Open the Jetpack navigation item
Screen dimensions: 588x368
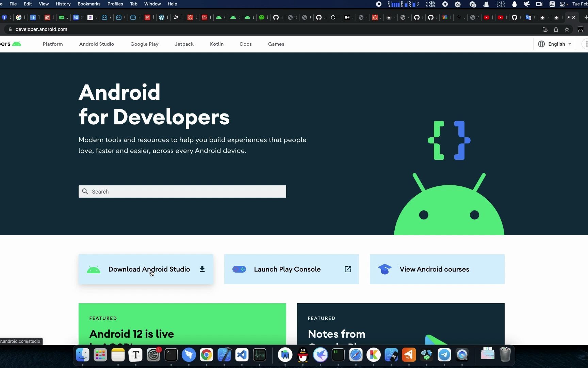pyautogui.click(x=184, y=44)
